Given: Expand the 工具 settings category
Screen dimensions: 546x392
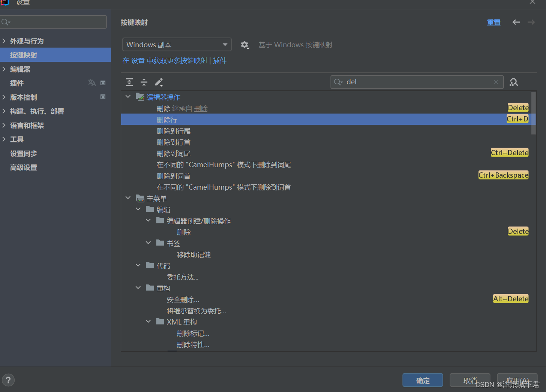Looking at the screenshot, I should point(4,139).
